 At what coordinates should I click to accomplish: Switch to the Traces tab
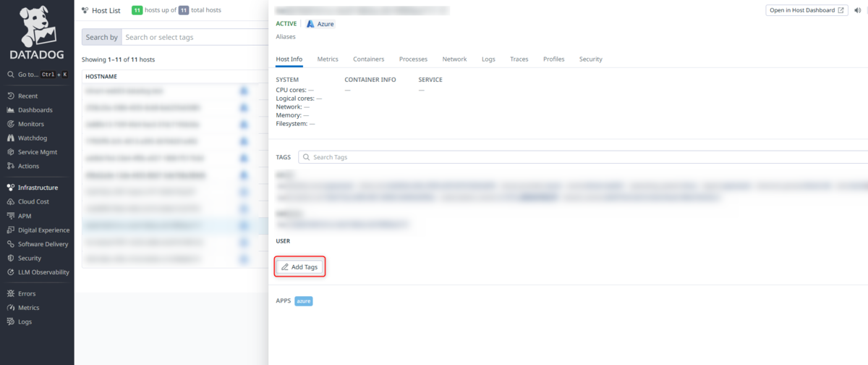point(519,59)
